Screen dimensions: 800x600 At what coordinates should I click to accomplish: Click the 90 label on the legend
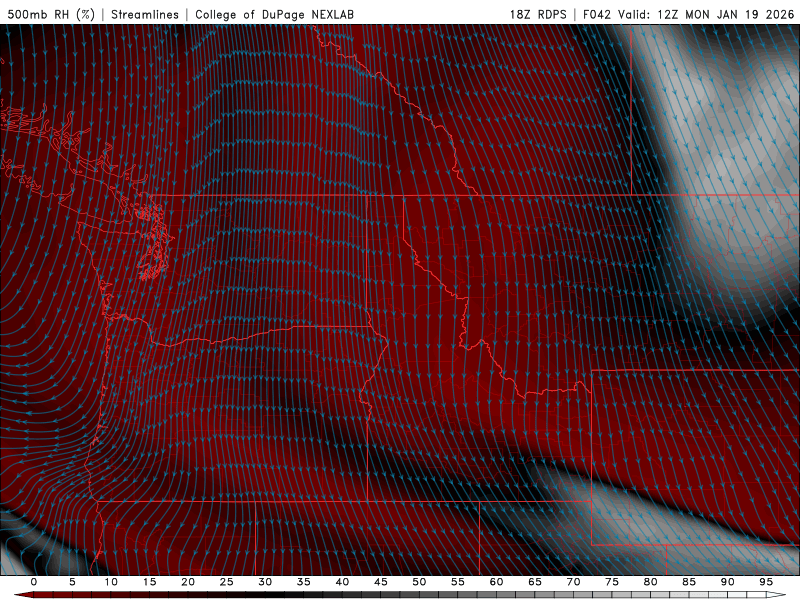727,582
